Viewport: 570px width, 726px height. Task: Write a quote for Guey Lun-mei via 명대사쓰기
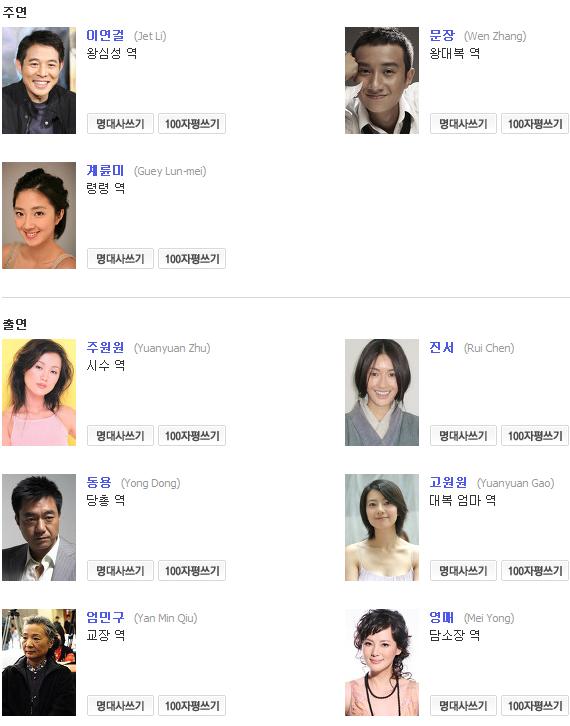(x=120, y=259)
